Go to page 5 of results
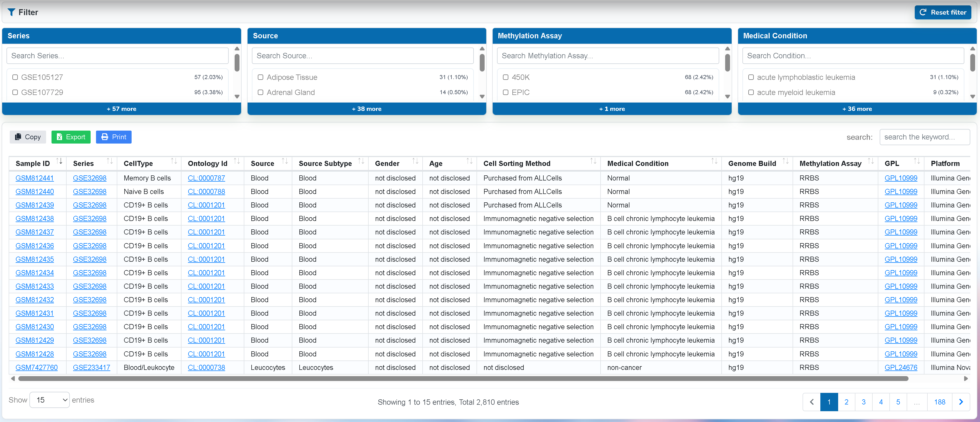Screen dimensions: 980x422 point(898,402)
